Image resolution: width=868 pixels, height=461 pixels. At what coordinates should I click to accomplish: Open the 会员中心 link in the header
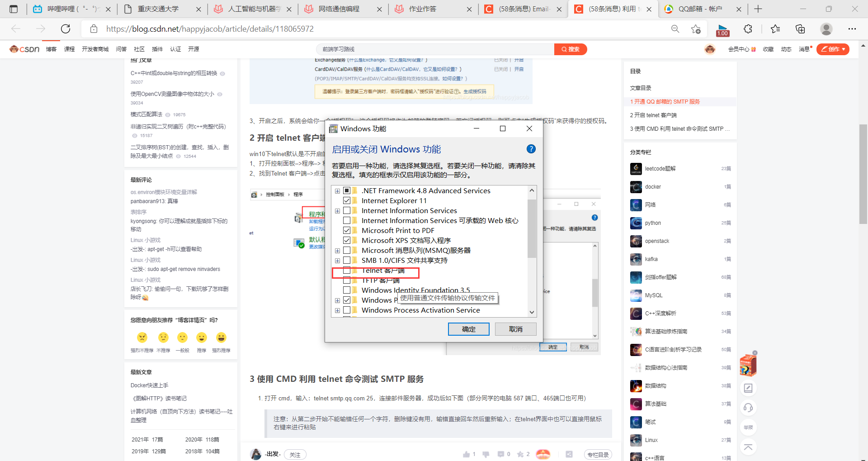tap(742, 49)
